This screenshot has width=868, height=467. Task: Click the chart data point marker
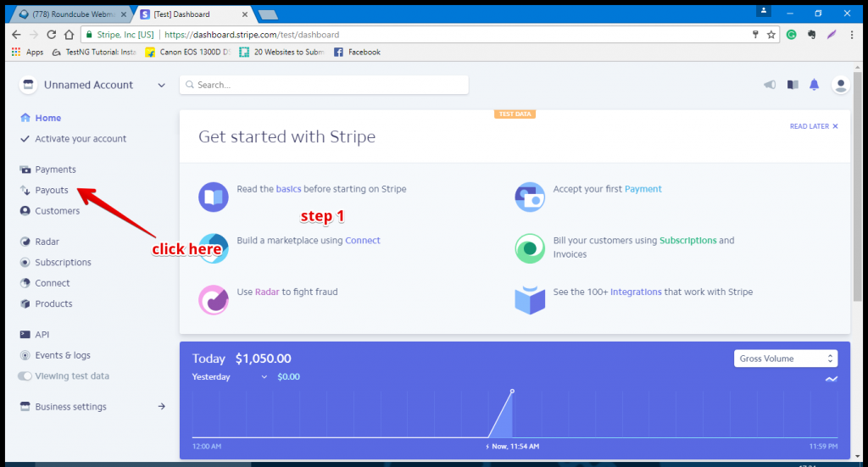tap(512, 392)
